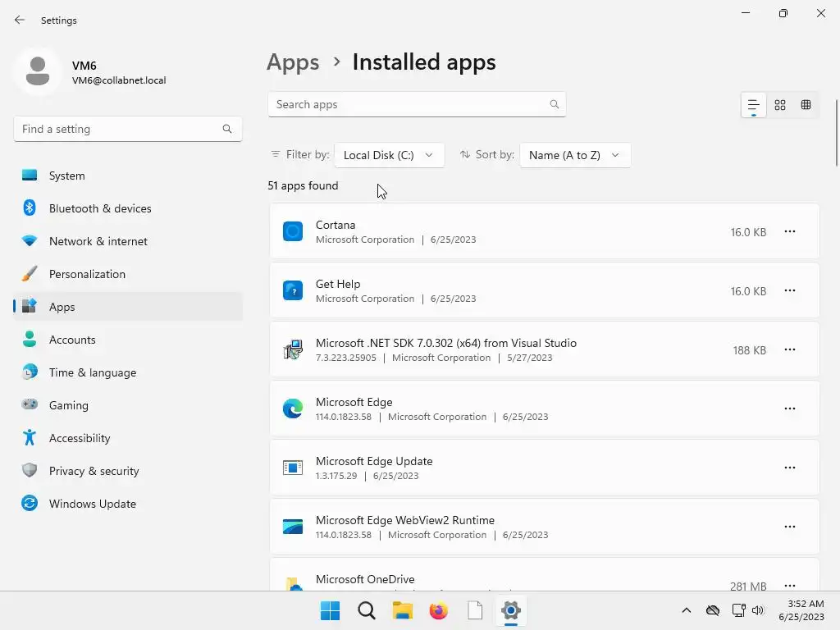This screenshot has height=630, width=840.
Task: Open Firefox from the taskbar
Action: [439, 610]
